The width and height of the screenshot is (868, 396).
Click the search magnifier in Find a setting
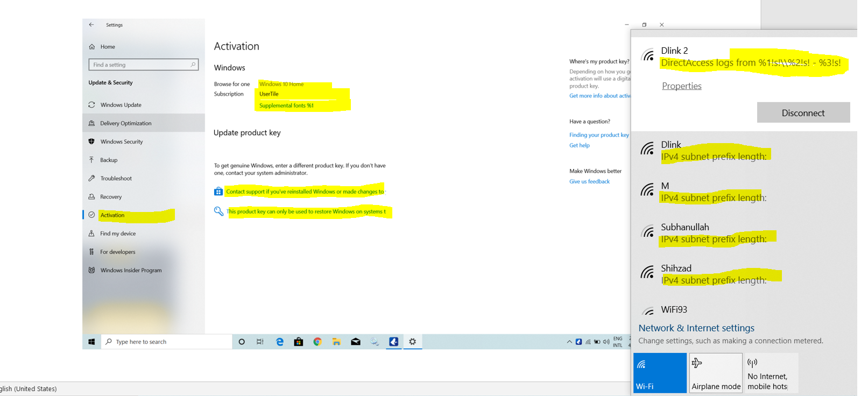193,65
